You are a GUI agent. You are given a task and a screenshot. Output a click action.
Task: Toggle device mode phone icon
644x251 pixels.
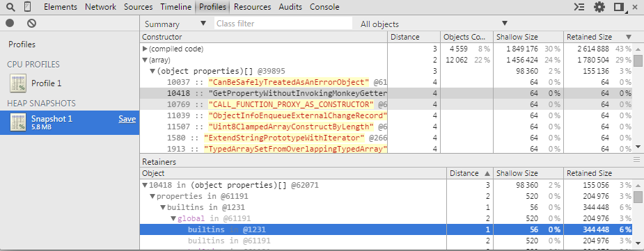27,6
